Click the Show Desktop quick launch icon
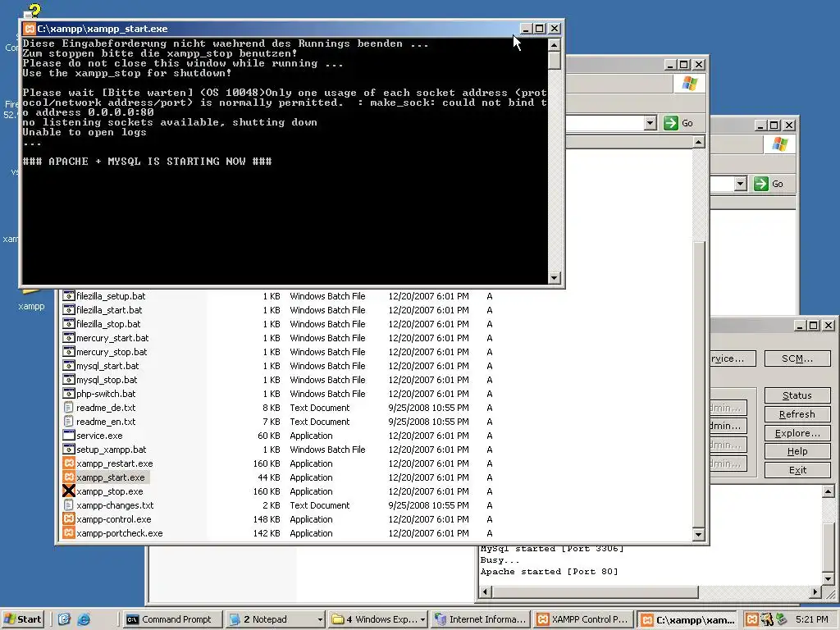This screenshot has height=630, width=840. (64, 619)
